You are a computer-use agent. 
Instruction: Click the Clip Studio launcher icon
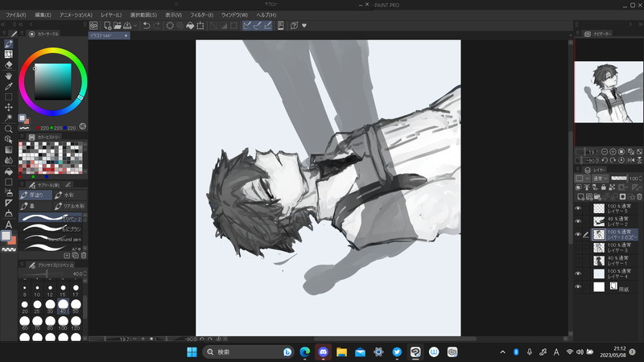[x=93, y=26]
